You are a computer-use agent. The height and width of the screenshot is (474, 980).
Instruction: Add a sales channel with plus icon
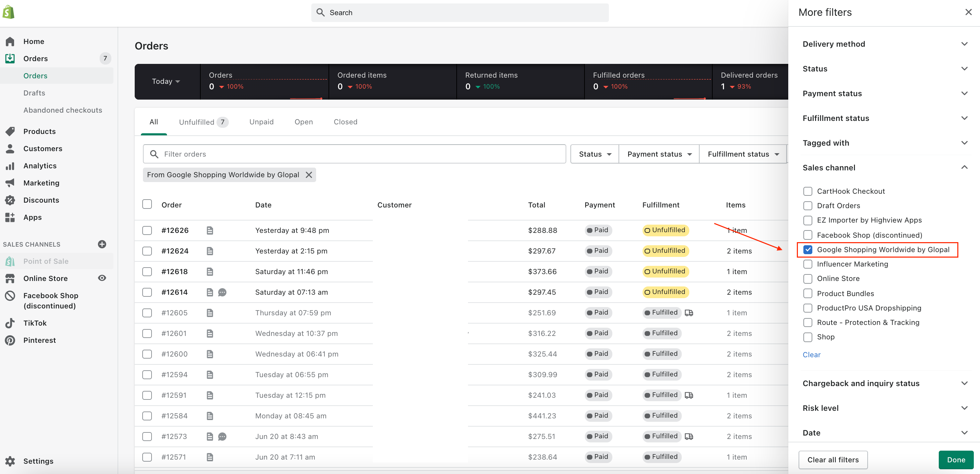102,244
